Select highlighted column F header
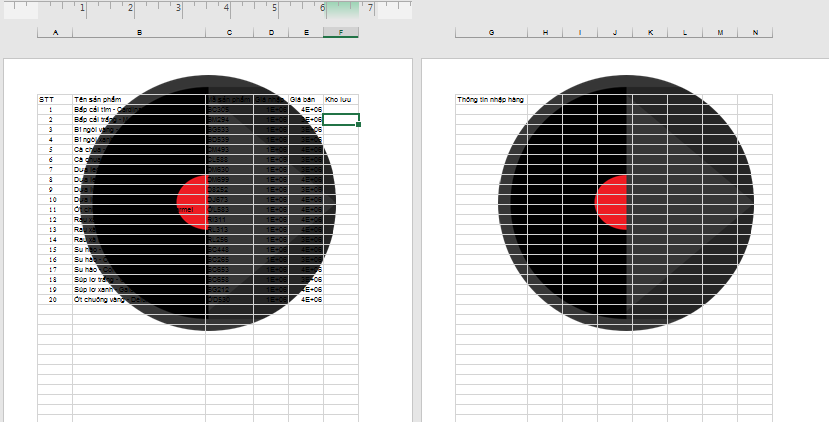This screenshot has width=829, height=422. click(x=341, y=32)
